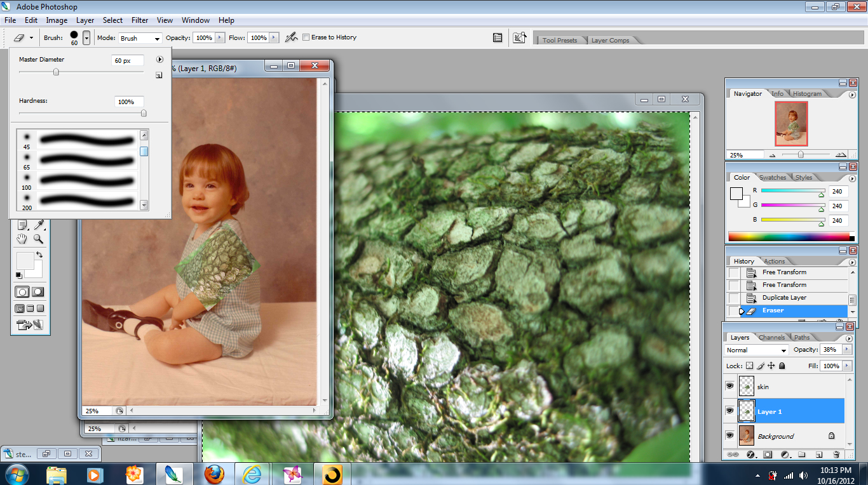The image size is (868, 485).
Task: Lock layer position move icon
Action: [771, 366]
